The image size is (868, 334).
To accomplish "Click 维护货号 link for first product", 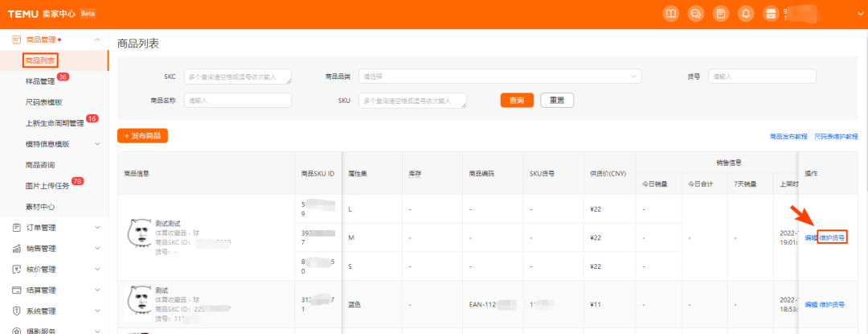I will pos(832,238).
